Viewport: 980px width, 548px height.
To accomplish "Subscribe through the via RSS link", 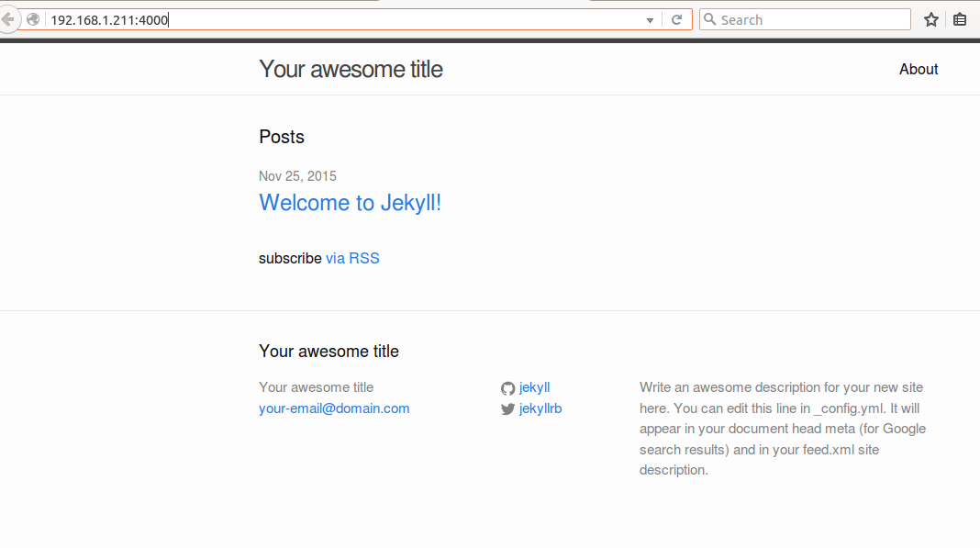I will [352, 258].
